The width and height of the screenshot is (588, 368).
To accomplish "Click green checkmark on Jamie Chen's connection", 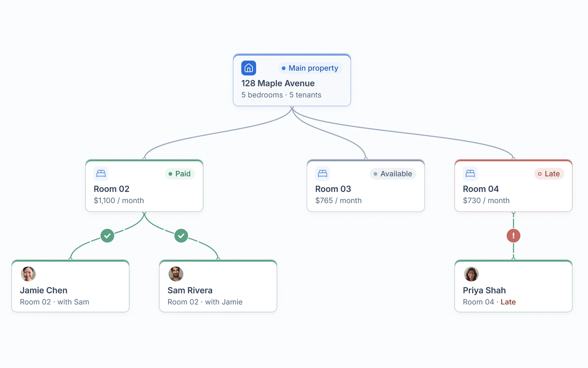I will [x=107, y=236].
